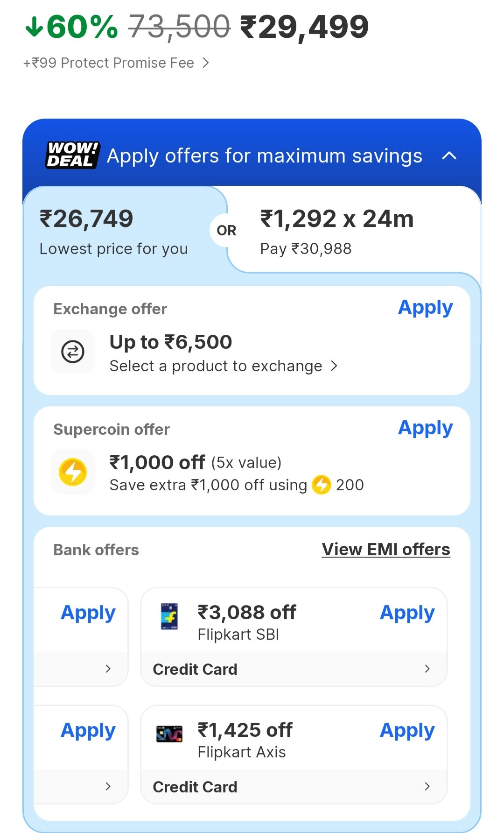This screenshot has height=833, width=504.
Task: Collapse the Apply offers panel chevron
Action: pos(449,155)
